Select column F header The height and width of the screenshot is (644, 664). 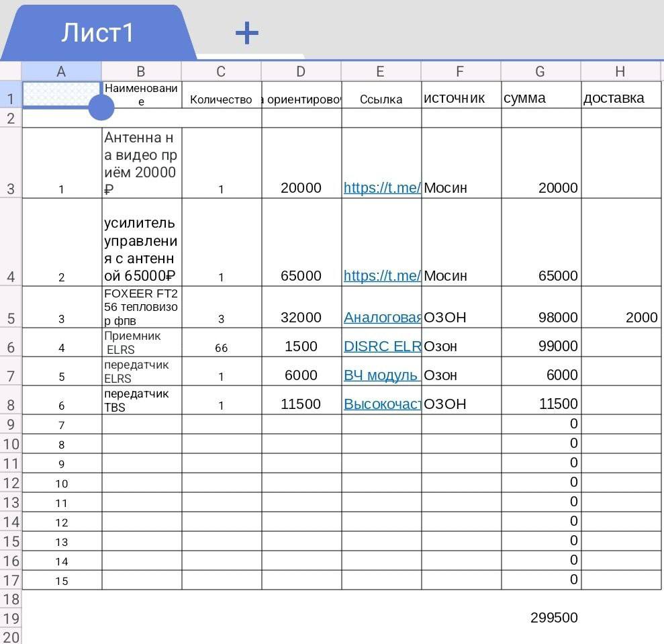461,71
